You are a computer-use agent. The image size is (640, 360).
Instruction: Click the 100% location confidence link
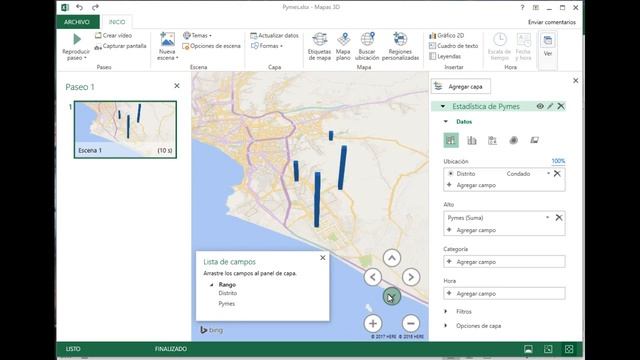tap(558, 161)
